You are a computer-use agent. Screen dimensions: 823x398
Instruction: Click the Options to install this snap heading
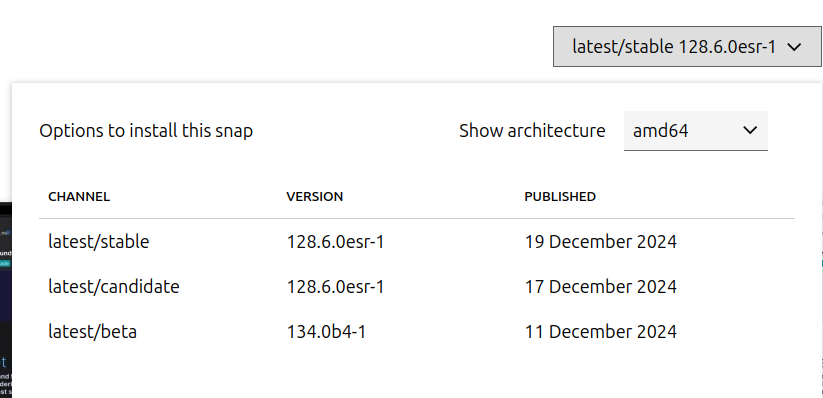[x=146, y=131]
